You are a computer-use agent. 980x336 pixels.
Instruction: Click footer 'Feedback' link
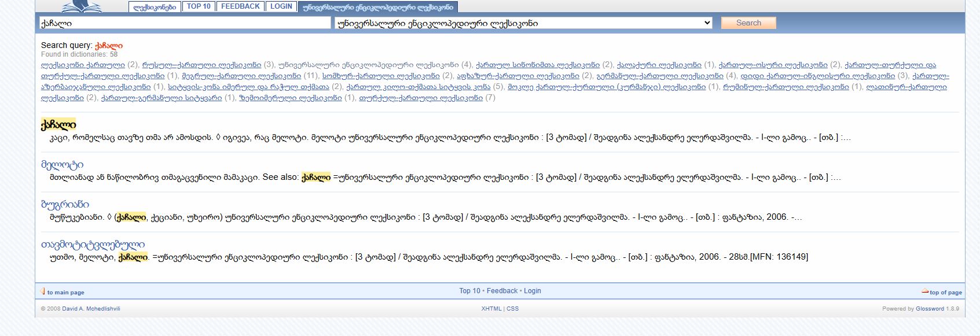(502, 291)
